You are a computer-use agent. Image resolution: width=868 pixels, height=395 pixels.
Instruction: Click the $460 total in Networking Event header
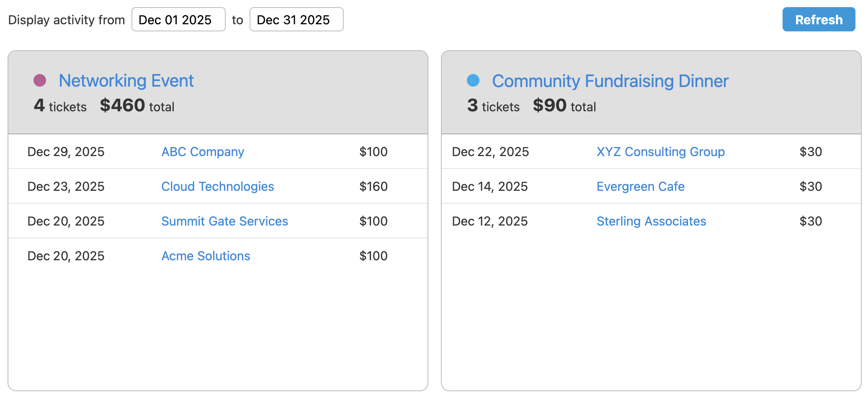tap(122, 105)
